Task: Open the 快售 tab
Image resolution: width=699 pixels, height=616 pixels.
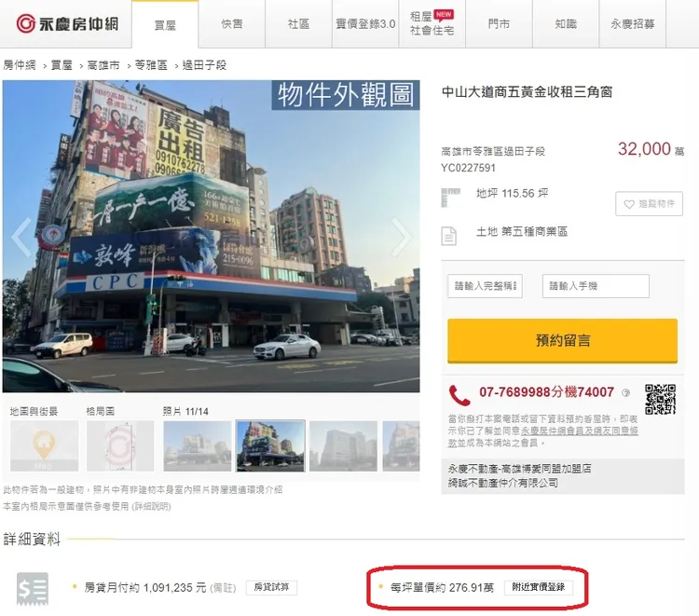Action: pyautogui.click(x=232, y=23)
